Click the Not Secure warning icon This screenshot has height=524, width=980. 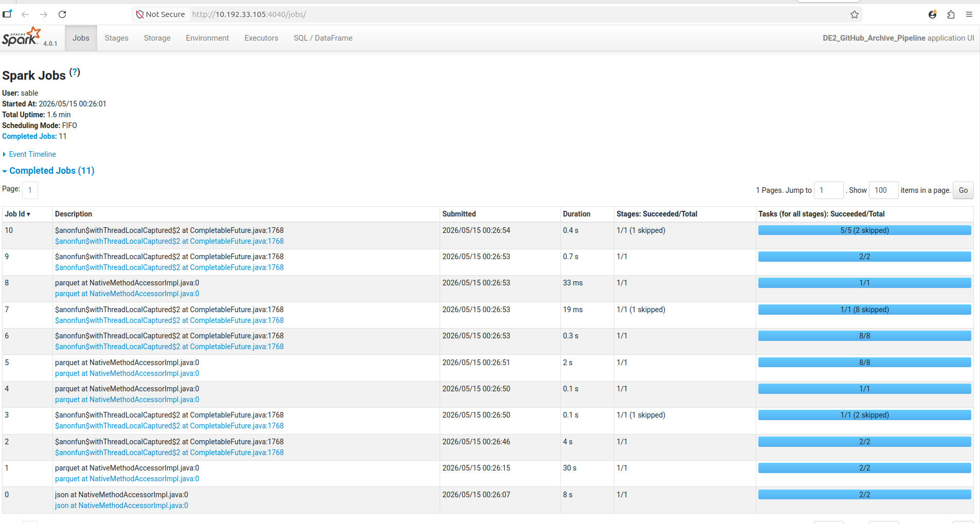139,14
